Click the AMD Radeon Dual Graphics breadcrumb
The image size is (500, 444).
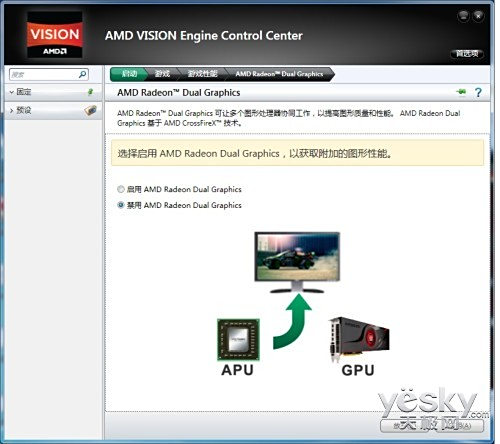(x=279, y=74)
